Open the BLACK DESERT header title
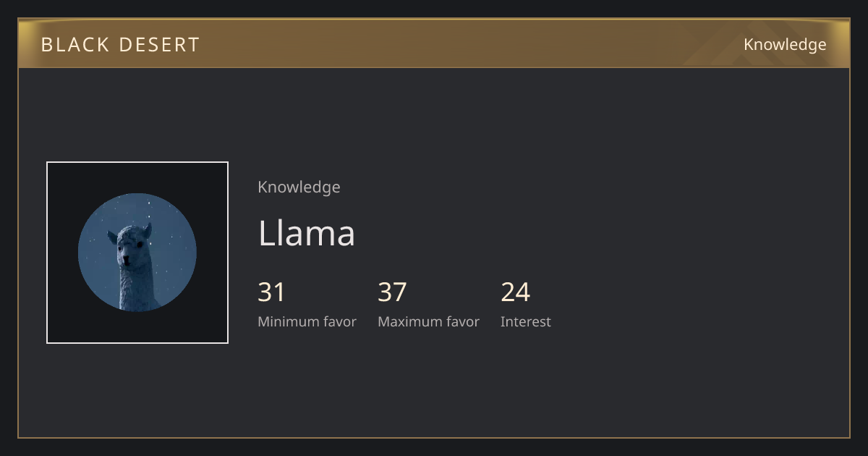The image size is (868, 456). coord(120,45)
